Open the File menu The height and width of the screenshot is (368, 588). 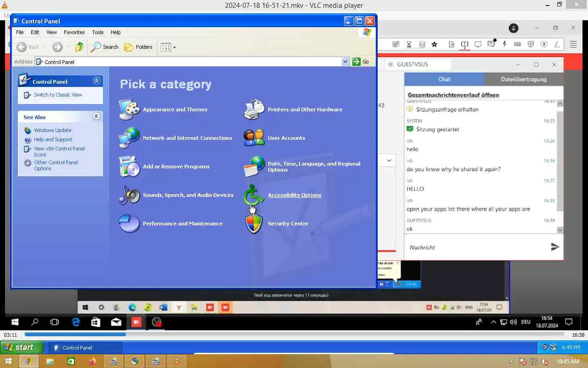(x=20, y=32)
